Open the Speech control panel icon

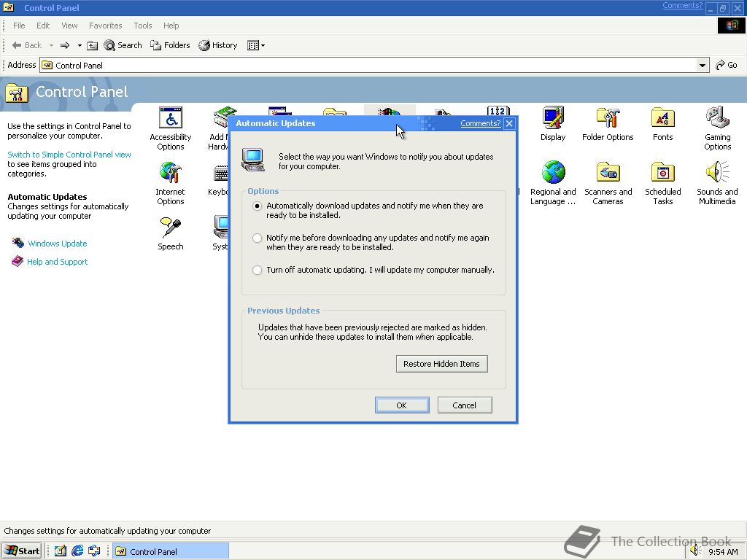[171, 227]
